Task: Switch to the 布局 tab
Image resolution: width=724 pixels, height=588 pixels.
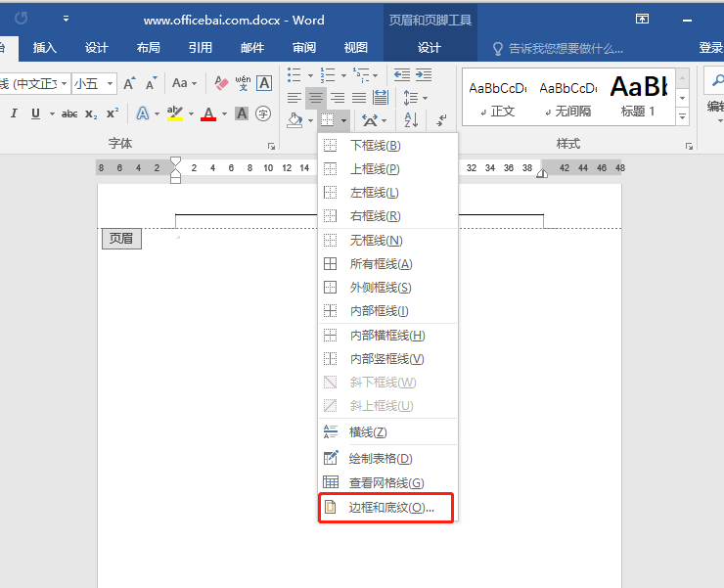Action: click(148, 48)
